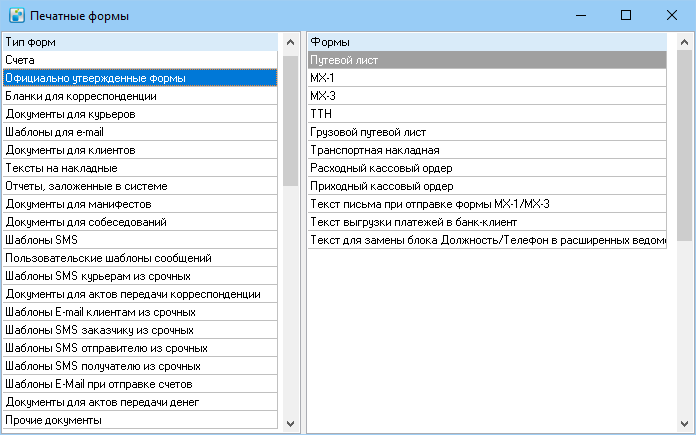The height and width of the screenshot is (435, 696).
Task: Click down arrow of form types scrollbar
Action: (291, 423)
